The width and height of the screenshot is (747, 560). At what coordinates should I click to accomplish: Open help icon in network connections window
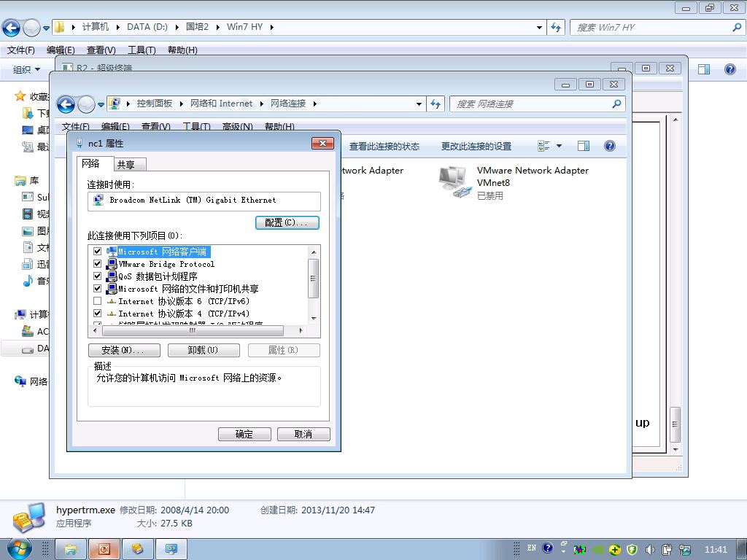pyautogui.click(x=609, y=146)
